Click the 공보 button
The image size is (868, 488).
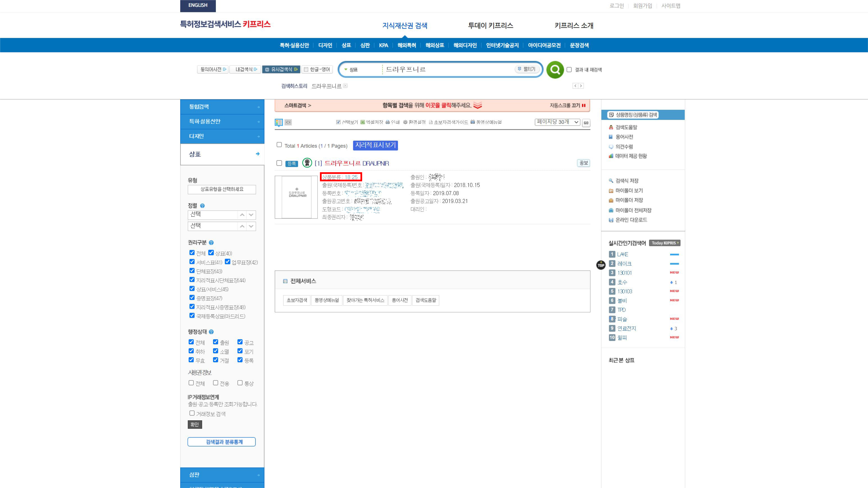[583, 163]
